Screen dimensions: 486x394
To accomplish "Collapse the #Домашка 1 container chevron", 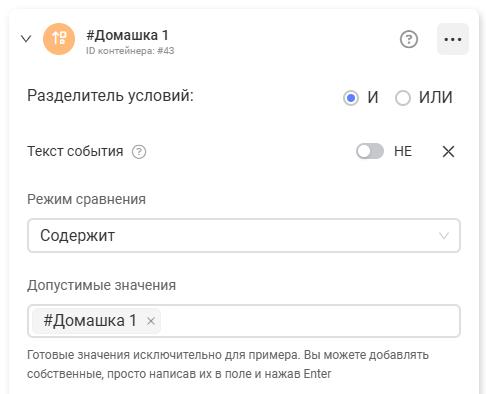I will pyautogui.click(x=26, y=39).
